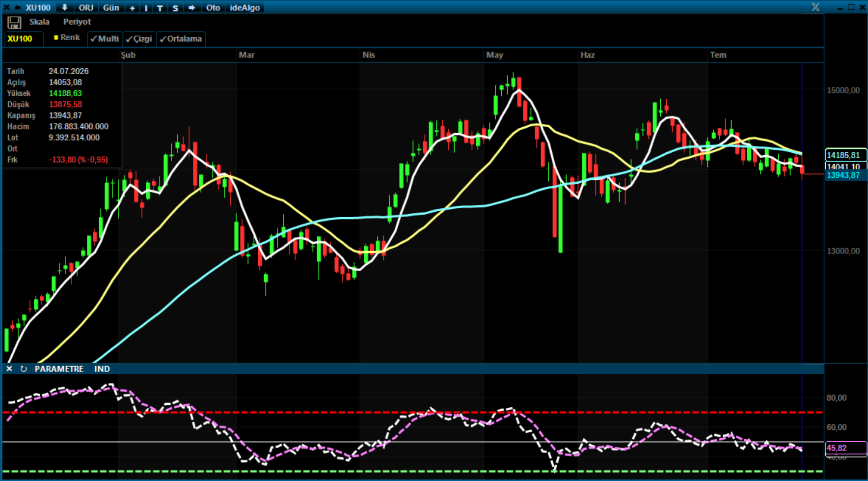Click the Hacim value 176.883.400.000
Viewport: 868px width, 481px height.
(79, 127)
